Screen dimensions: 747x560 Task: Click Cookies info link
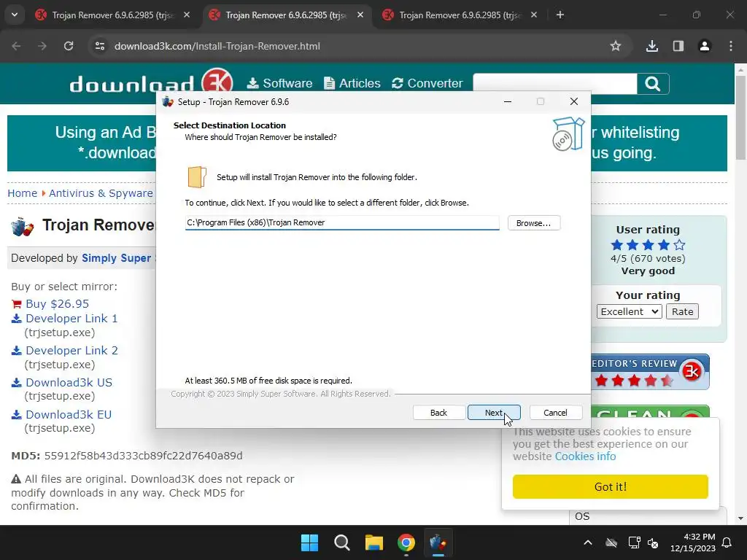point(585,456)
